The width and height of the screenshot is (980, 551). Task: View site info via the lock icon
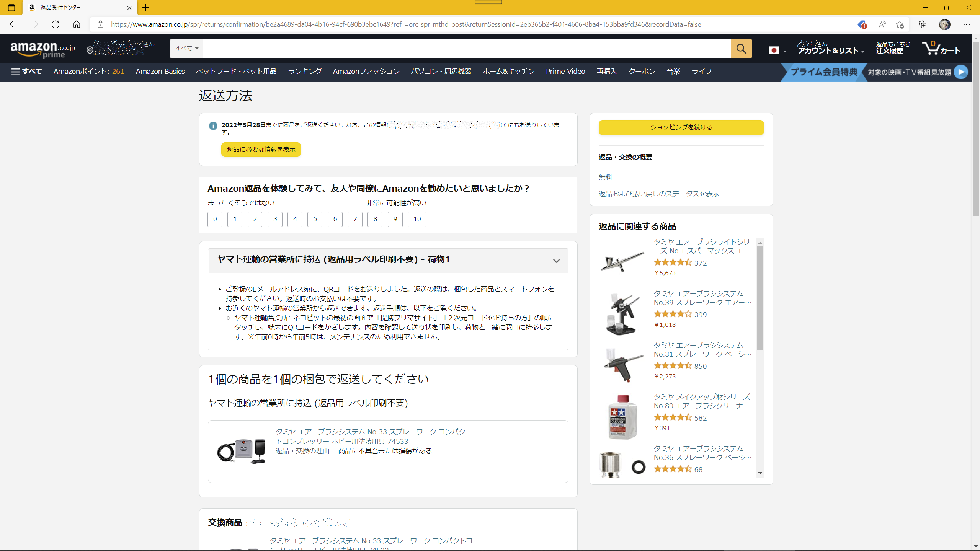(x=100, y=24)
